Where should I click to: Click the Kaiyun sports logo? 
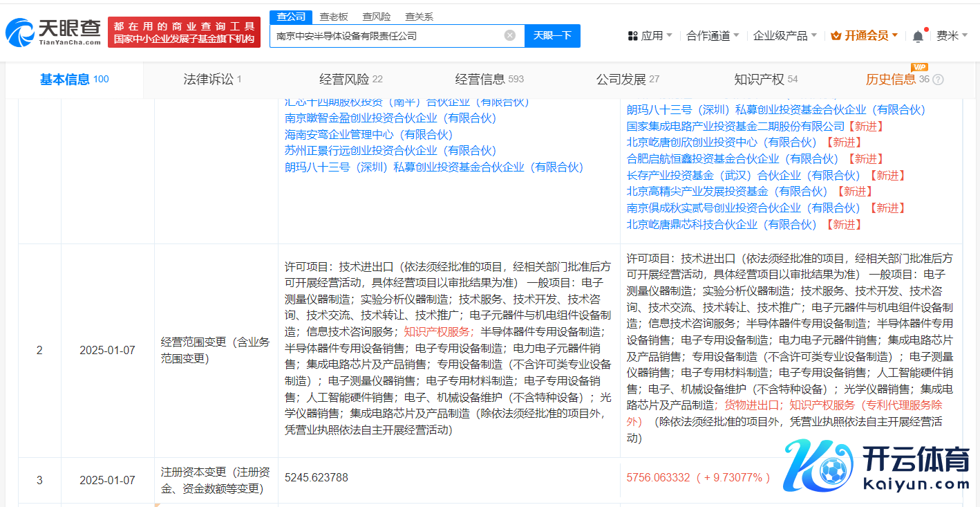(878, 470)
